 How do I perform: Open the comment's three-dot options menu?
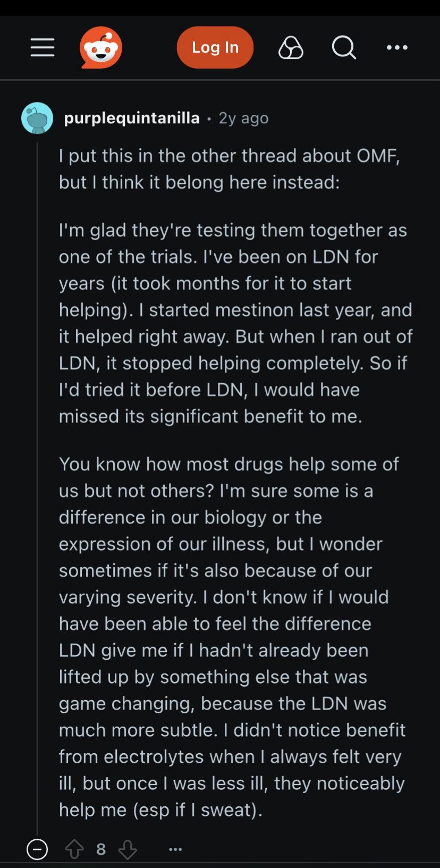click(x=175, y=849)
